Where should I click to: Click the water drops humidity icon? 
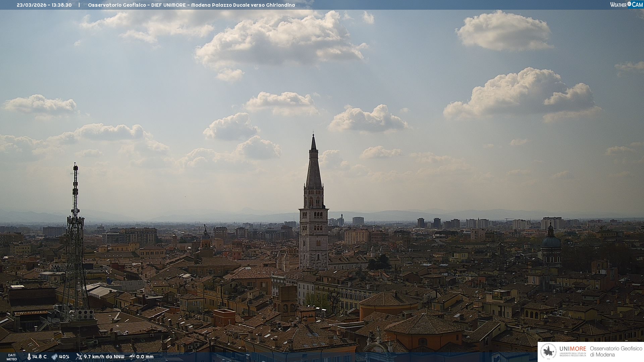coord(54,357)
